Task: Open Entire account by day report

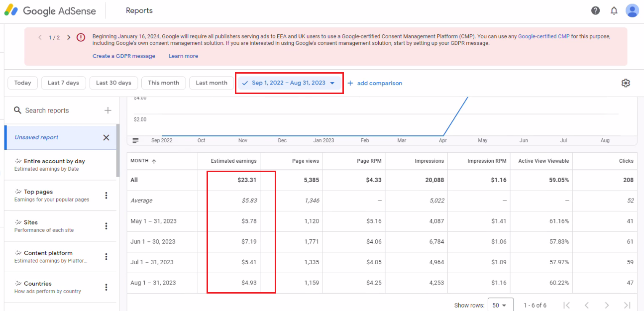Action: pos(60,165)
